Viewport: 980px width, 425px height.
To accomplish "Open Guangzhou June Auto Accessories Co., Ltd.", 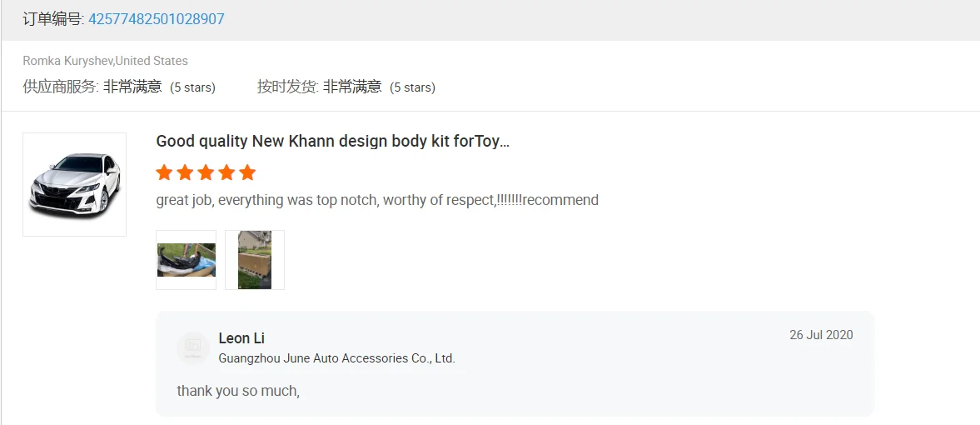I will pyautogui.click(x=336, y=358).
